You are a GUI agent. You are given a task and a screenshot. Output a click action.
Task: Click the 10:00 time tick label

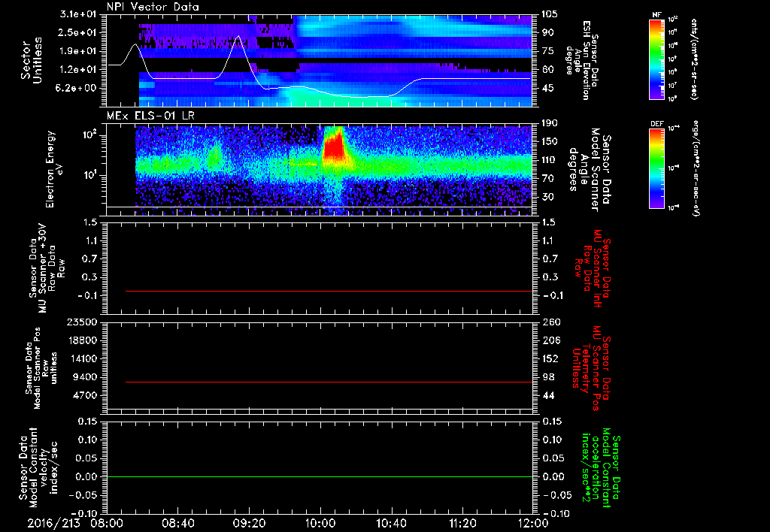pos(320,523)
